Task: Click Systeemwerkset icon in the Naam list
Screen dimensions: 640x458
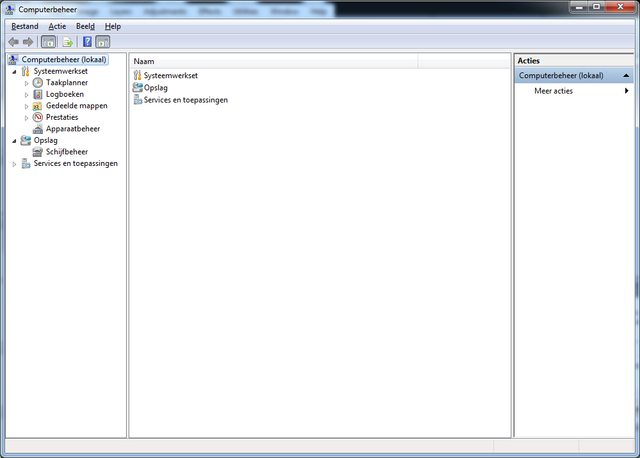Action: [x=138, y=75]
